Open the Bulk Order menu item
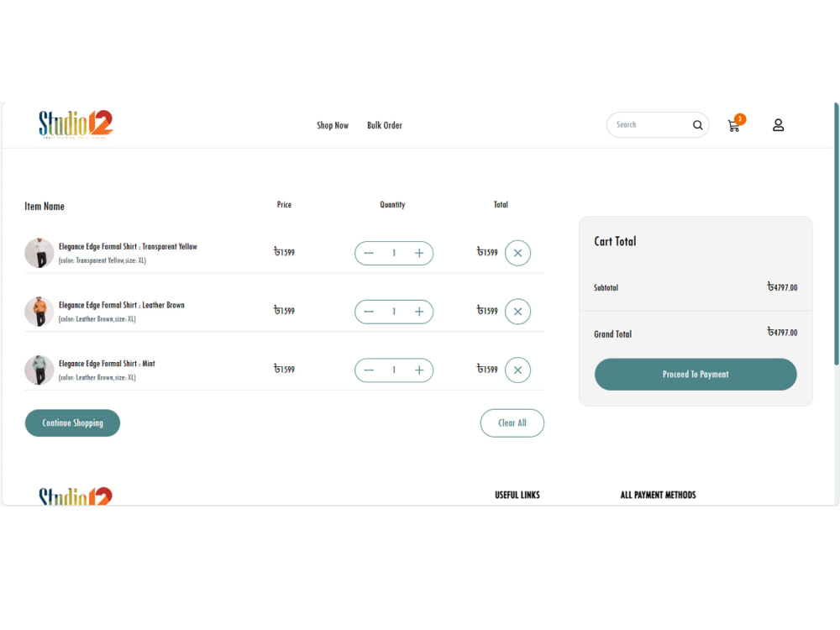The height and width of the screenshot is (630, 840). (x=384, y=125)
